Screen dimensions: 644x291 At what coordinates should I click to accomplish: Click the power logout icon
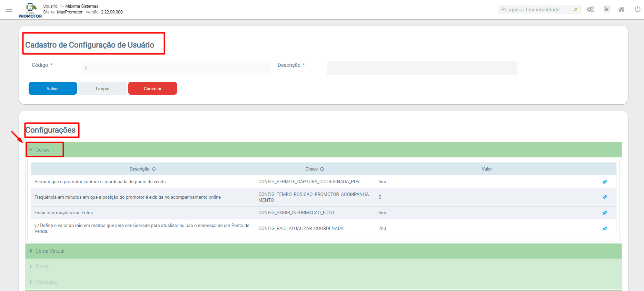637,9
